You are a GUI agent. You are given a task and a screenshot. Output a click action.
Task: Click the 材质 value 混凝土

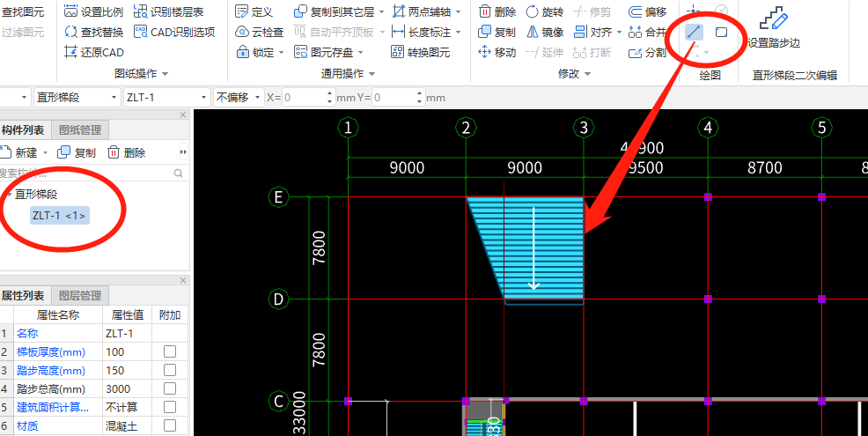128,425
